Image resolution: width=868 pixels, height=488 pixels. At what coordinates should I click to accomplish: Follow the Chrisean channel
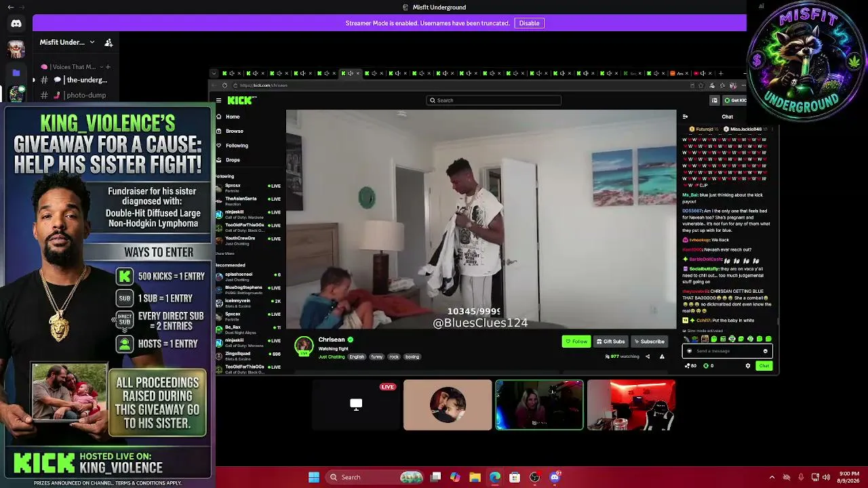[x=576, y=342]
